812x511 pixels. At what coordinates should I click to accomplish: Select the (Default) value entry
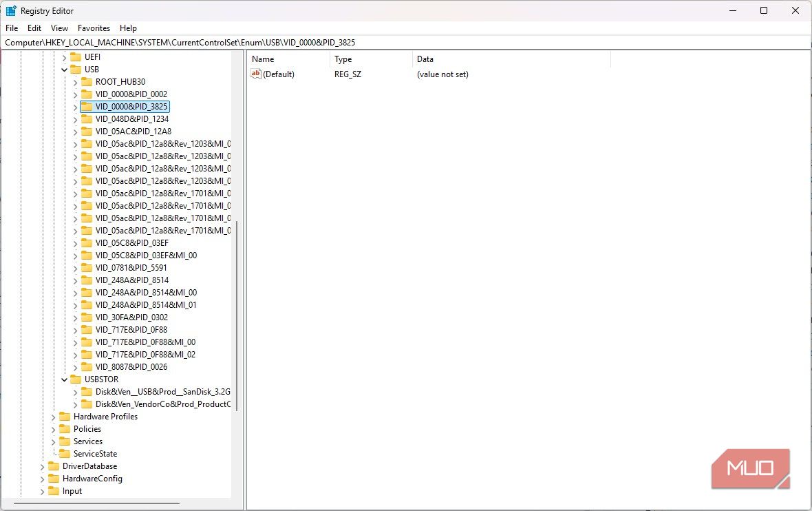[279, 74]
